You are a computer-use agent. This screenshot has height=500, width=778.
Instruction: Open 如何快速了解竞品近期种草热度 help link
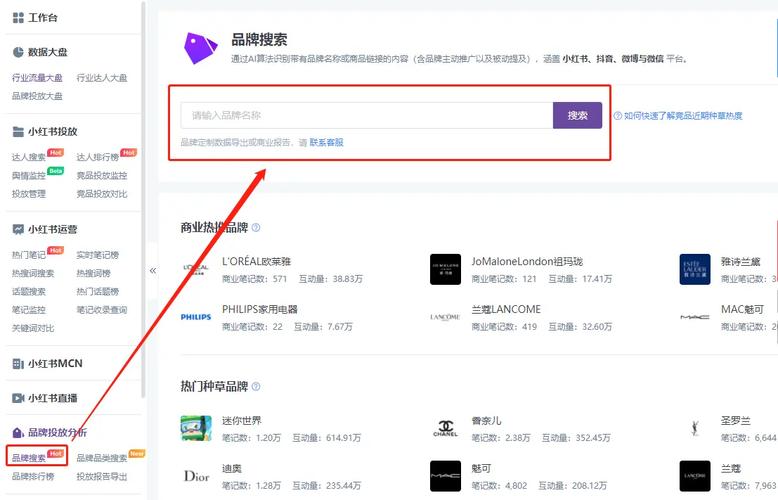683,116
